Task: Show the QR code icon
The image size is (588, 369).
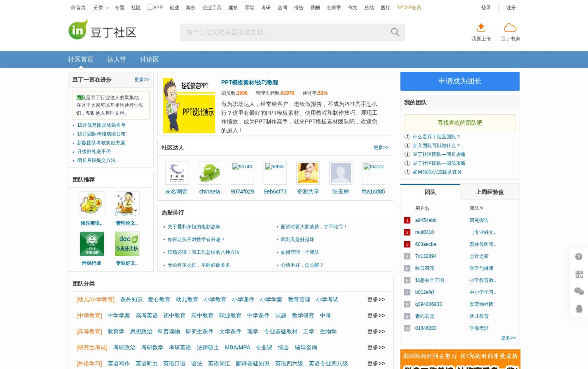Action: pos(579,274)
